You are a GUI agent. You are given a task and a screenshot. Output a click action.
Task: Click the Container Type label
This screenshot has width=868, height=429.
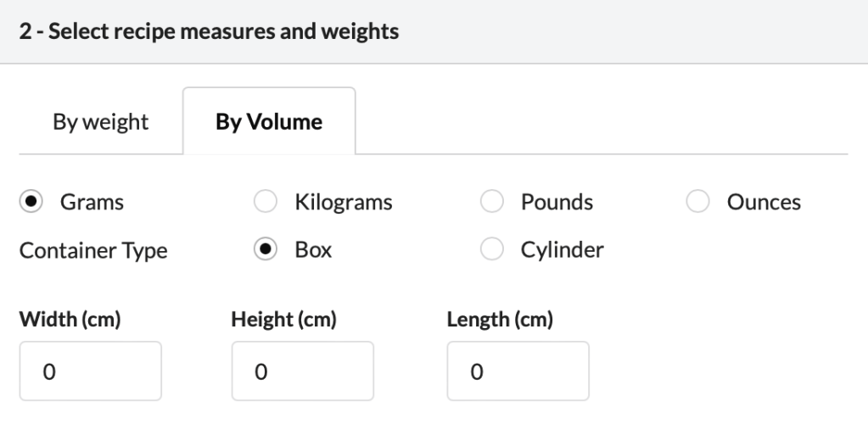point(93,251)
